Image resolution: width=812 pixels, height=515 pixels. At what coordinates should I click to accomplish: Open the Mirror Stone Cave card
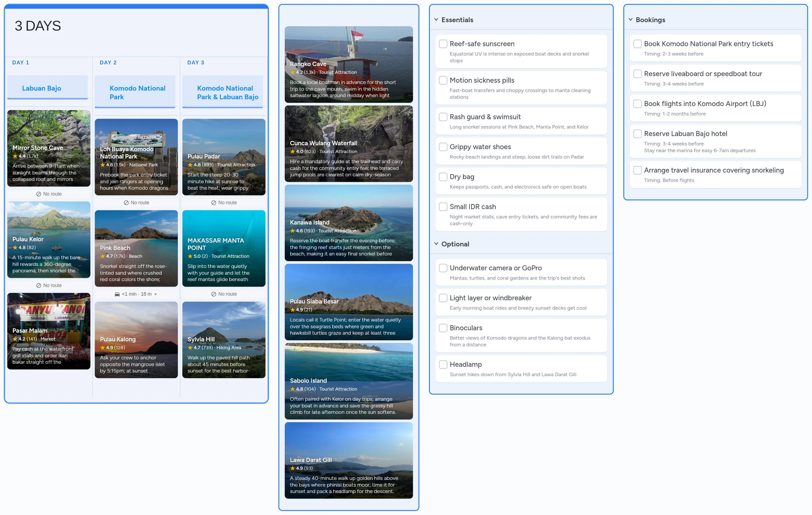tap(49, 148)
